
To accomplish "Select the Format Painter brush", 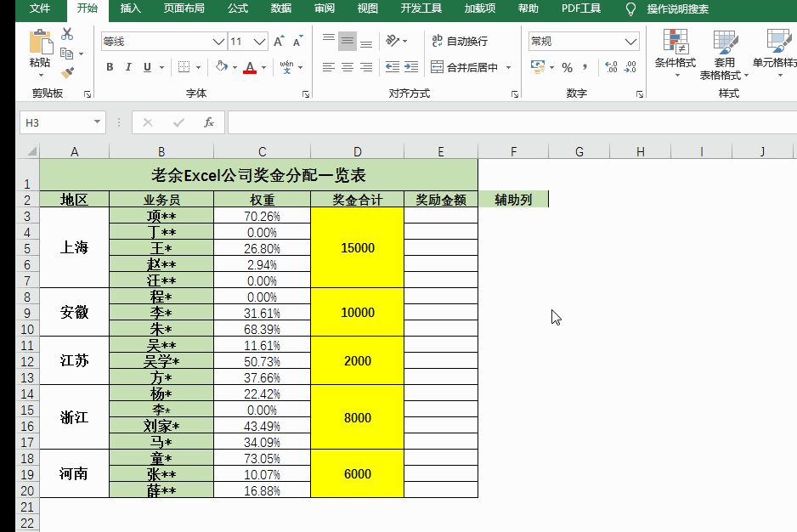I will [67, 73].
